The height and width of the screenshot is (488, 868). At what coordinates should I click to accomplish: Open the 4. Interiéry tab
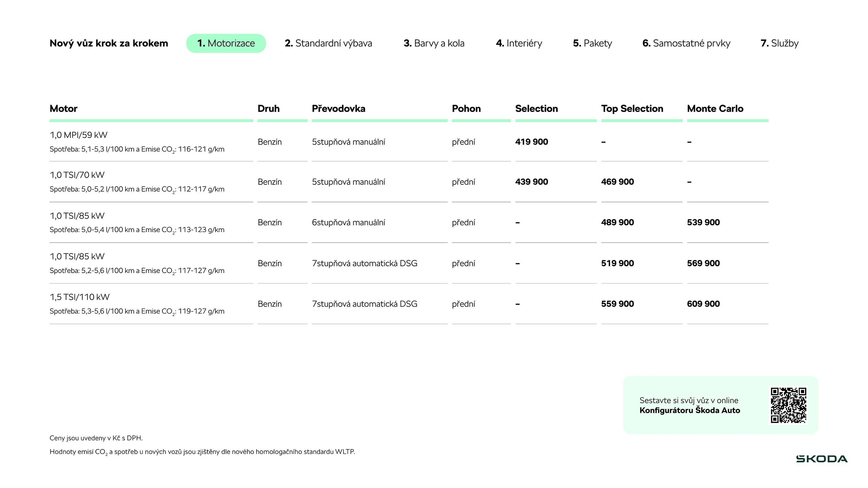[x=519, y=43]
